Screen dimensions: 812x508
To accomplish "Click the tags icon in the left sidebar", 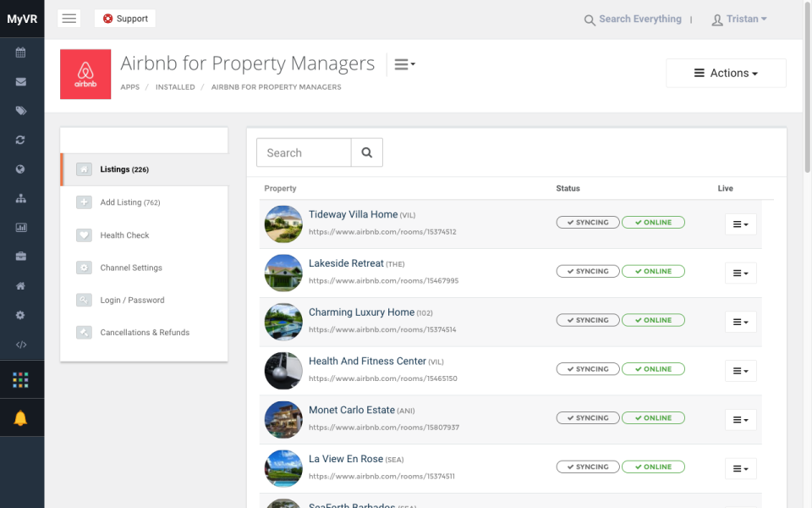I will [x=22, y=111].
